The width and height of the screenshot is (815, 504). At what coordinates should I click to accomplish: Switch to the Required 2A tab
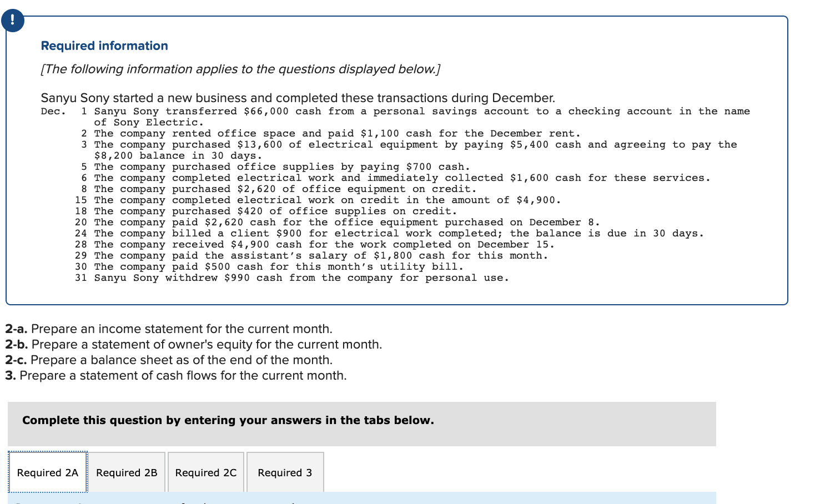pos(47,472)
